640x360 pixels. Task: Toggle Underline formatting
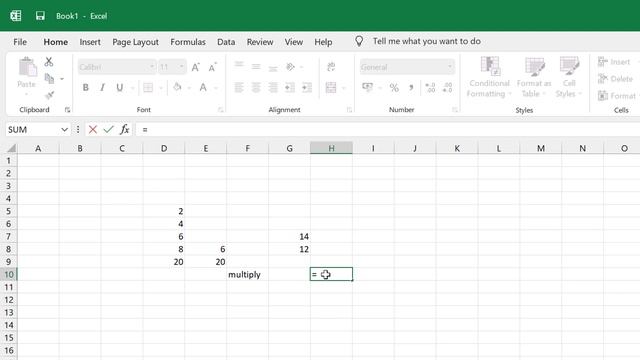click(x=120, y=87)
